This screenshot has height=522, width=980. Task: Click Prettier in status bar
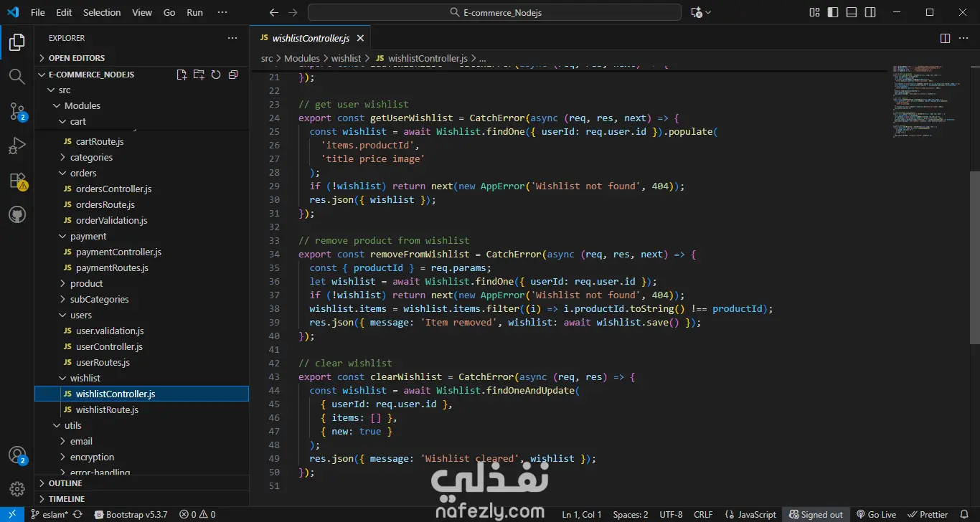point(928,514)
